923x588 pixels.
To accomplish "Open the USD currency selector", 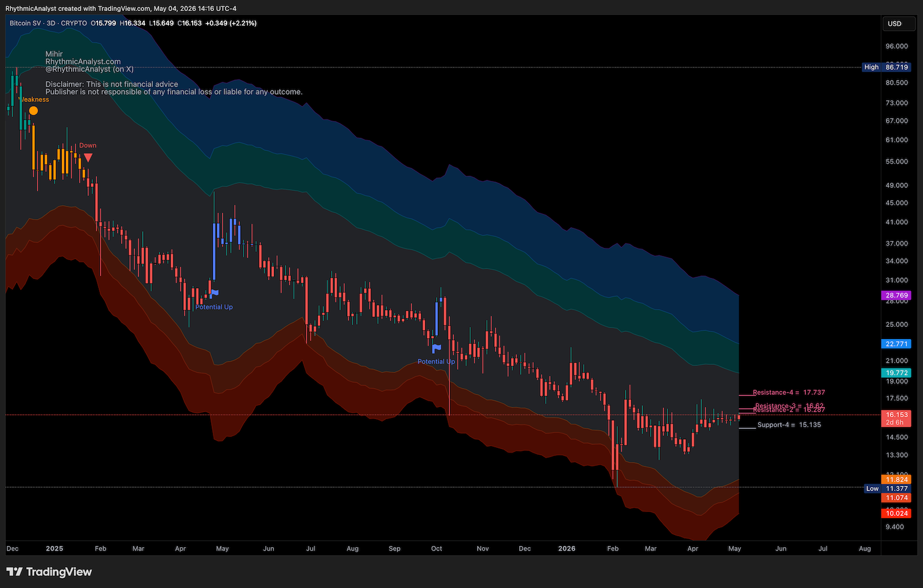I will (899, 24).
